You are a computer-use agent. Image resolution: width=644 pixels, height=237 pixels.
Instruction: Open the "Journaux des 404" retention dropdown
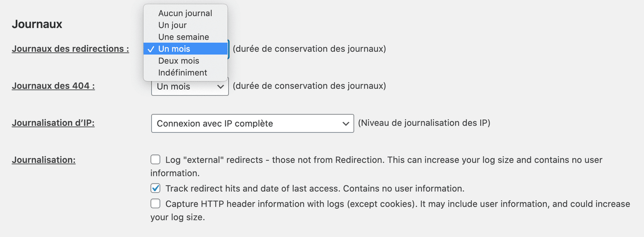click(x=190, y=86)
